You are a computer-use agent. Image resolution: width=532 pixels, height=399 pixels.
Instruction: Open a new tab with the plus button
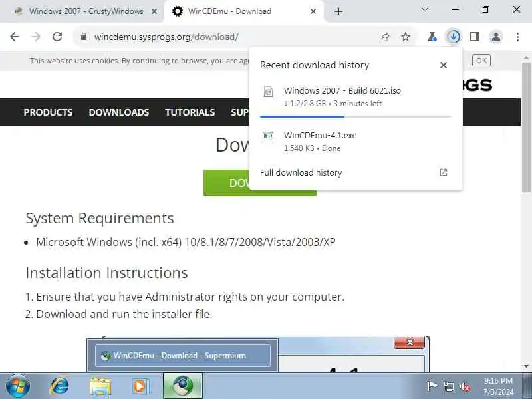338,11
